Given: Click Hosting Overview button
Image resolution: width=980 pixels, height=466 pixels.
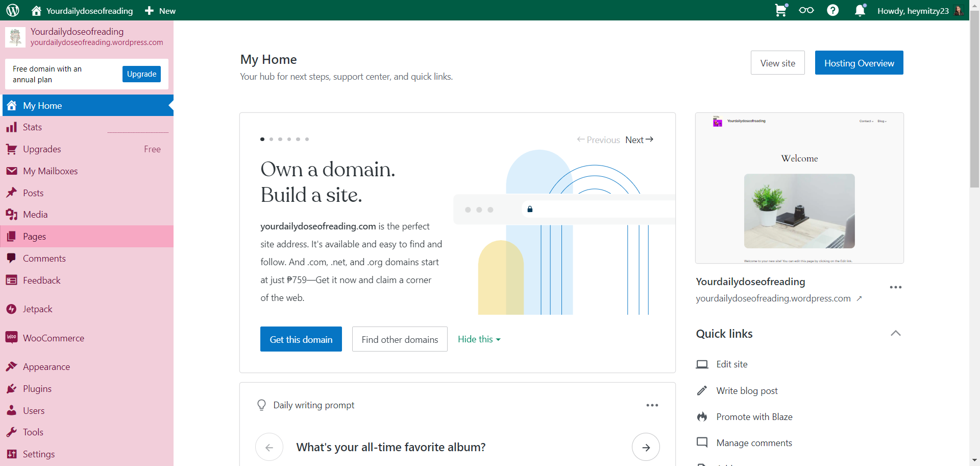Looking at the screenshot, I should 859,63.
